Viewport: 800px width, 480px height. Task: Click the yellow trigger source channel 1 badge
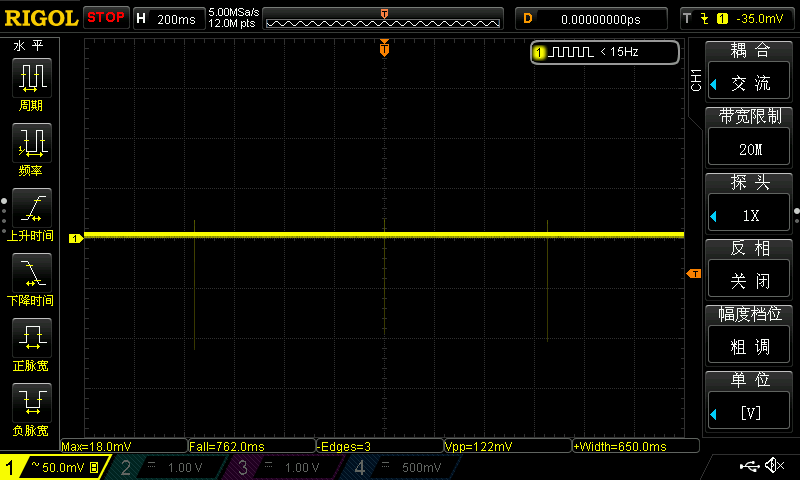tap(722, 19)
